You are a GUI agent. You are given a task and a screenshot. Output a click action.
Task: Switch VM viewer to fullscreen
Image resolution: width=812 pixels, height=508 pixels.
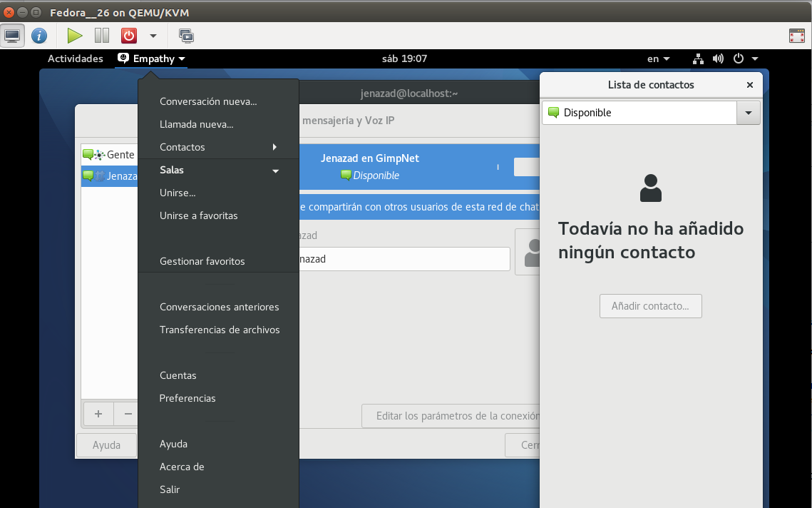coord(797,36)
